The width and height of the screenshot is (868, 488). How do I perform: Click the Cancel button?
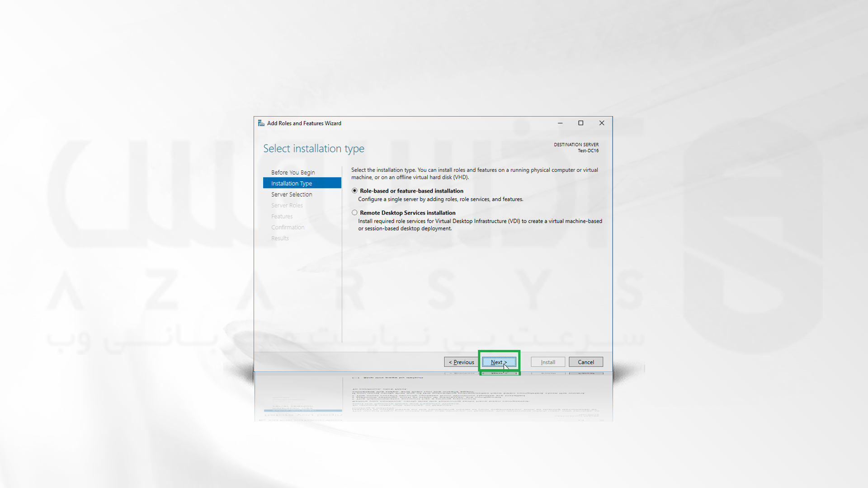586,361
